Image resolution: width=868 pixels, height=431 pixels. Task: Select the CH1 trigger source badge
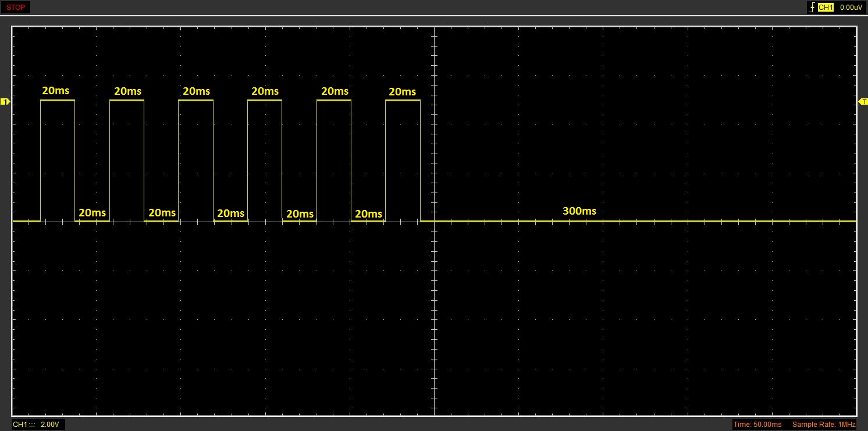pyautogui.click(x=826, y=8)
